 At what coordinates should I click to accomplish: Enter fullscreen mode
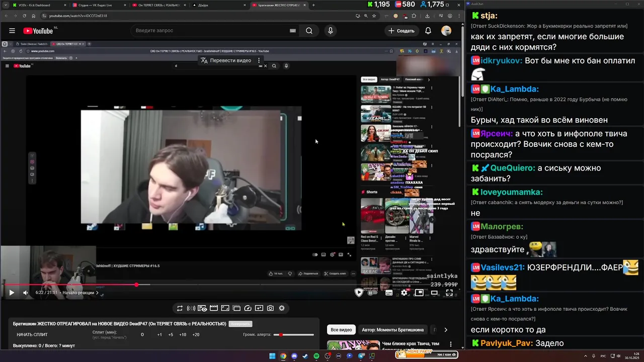(449, 293)
